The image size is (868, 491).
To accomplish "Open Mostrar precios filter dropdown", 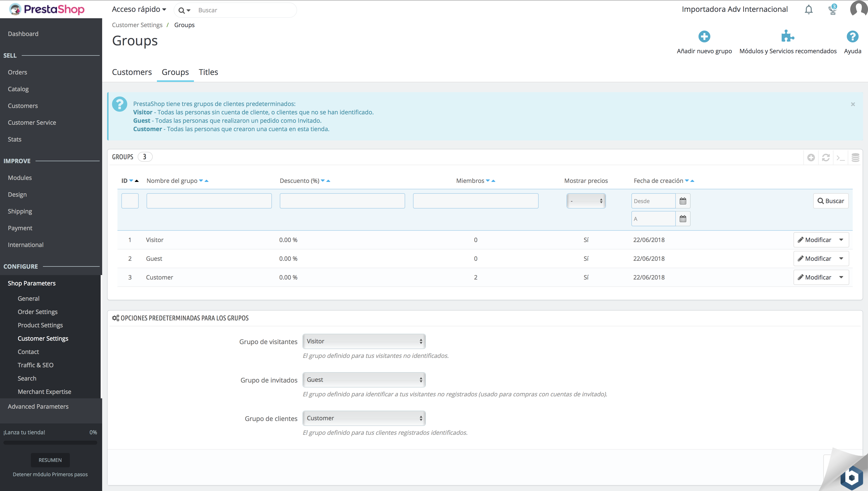I will tap(586, 201).
